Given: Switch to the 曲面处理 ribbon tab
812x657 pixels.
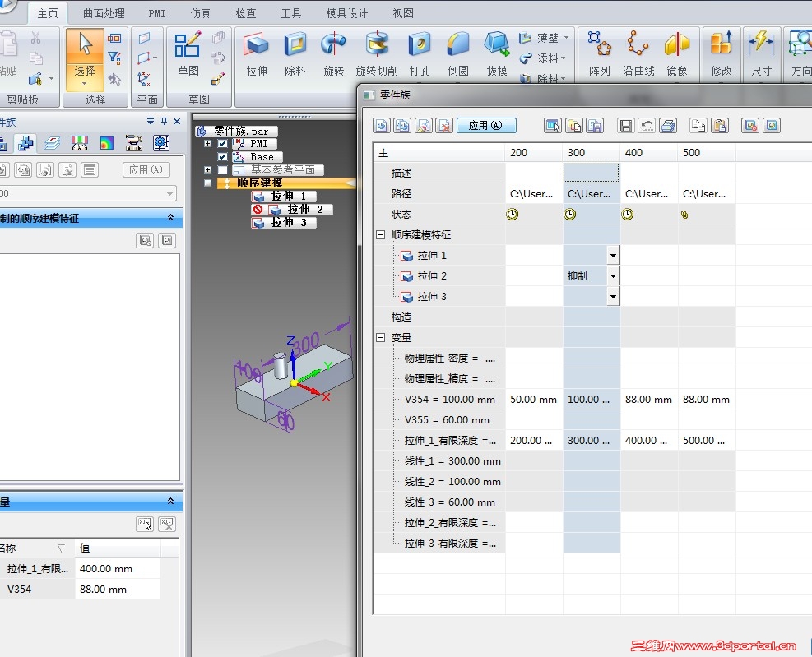Looking at the screenshot, I should point(104,13).
